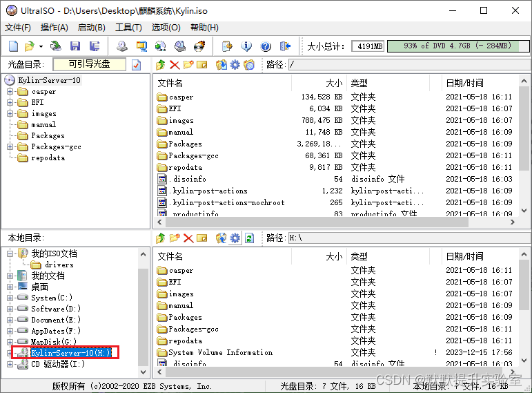
Task: Click Up folder icon in disc pane
Action: 161,64
